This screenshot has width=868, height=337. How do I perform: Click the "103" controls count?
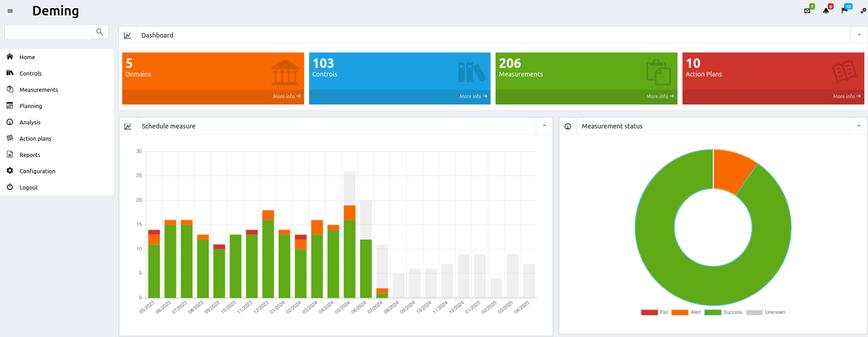tap(323, 63)
